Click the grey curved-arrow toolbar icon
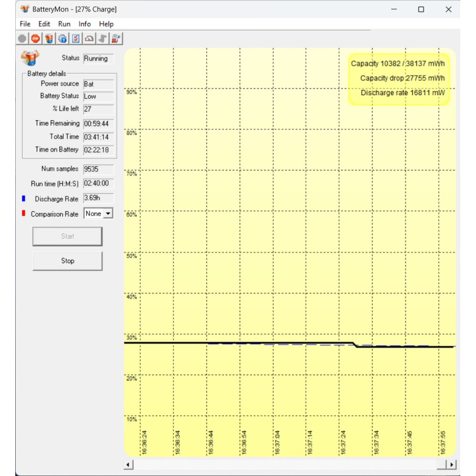 tap(102, 39)
